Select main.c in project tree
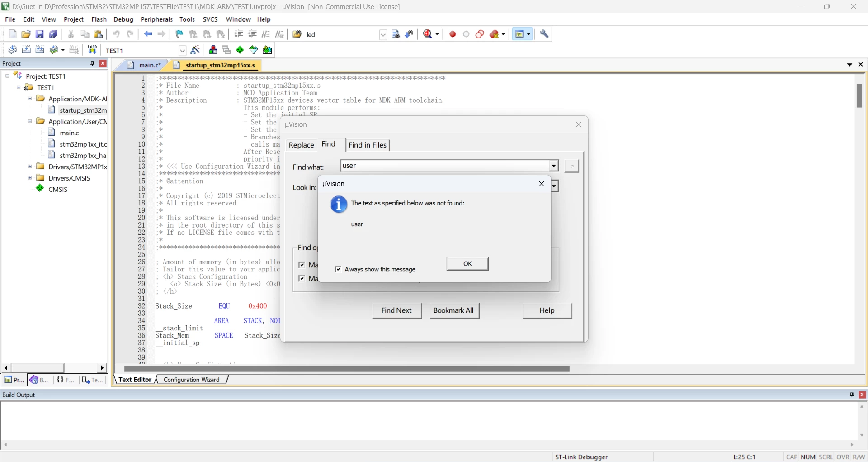The width and height of the screenshot is (868, 462). click(69, 133)
